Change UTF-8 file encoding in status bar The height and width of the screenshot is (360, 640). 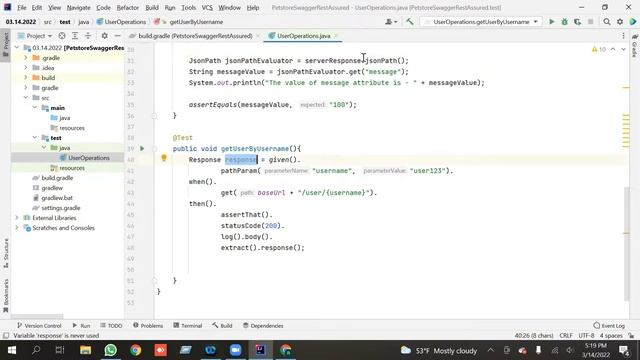586,336
